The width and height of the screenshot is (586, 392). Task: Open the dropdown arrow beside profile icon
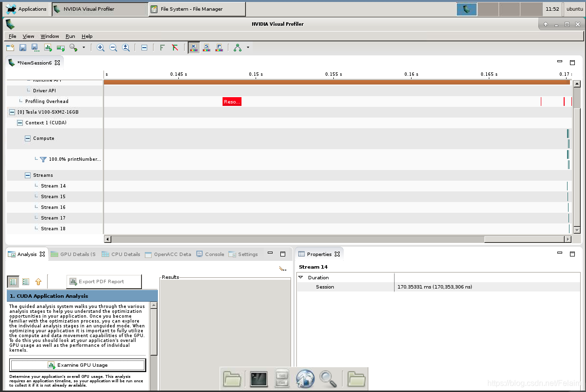pos(84,48)
